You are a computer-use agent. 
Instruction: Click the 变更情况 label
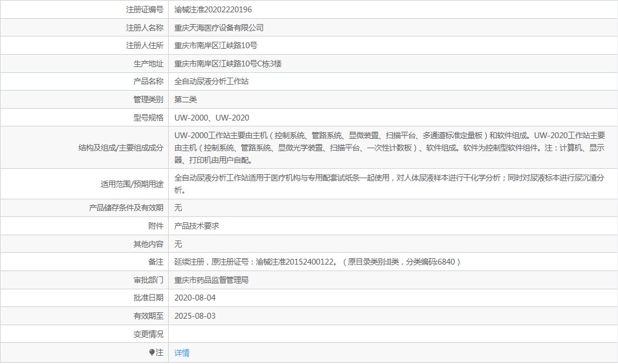click(149, 334)
